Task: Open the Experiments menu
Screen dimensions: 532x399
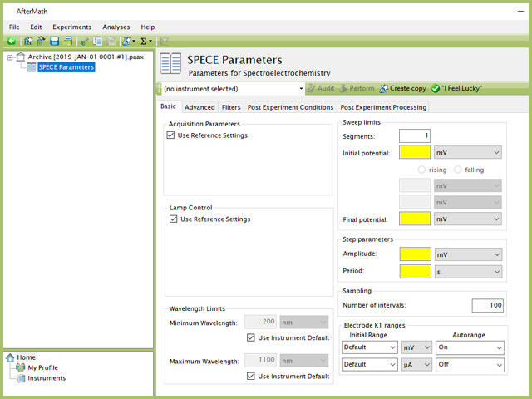Action: click(72, 27)
